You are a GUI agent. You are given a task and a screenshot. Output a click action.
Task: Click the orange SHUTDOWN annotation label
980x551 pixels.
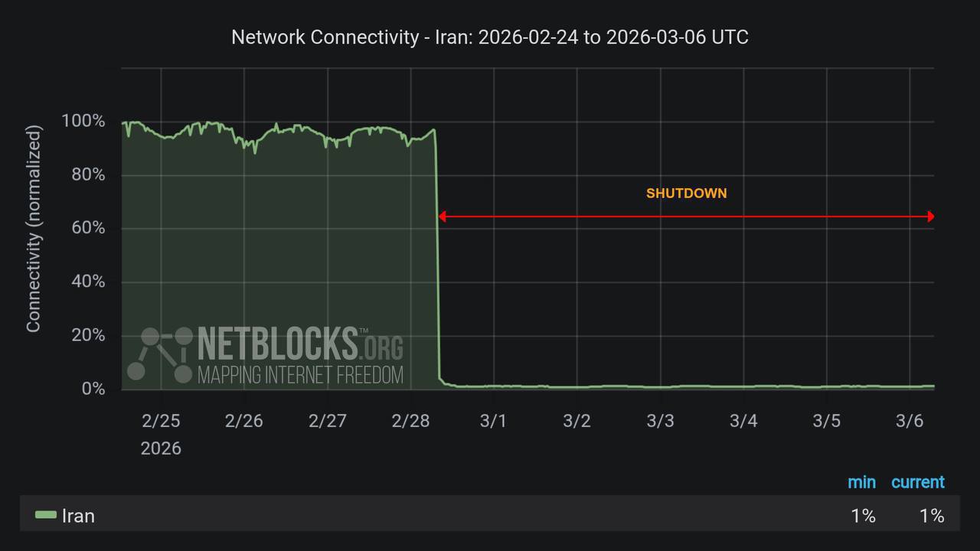click(x=686, y=194)
